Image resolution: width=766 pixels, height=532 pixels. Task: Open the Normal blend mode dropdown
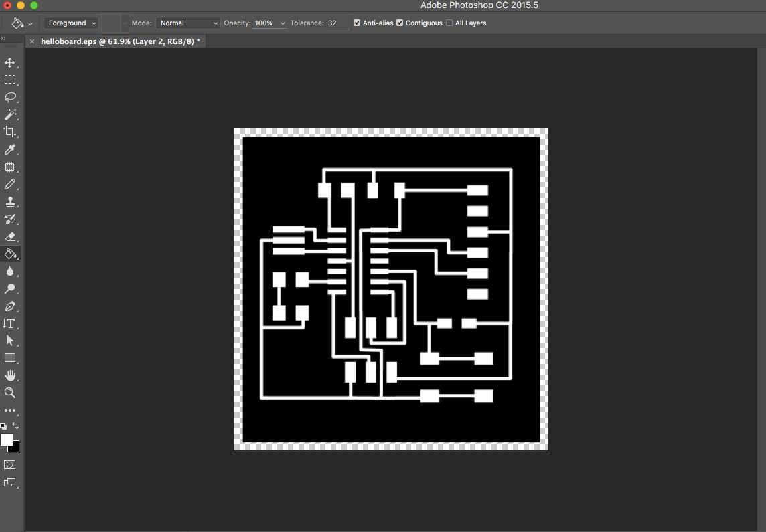(x=188, y=23)
